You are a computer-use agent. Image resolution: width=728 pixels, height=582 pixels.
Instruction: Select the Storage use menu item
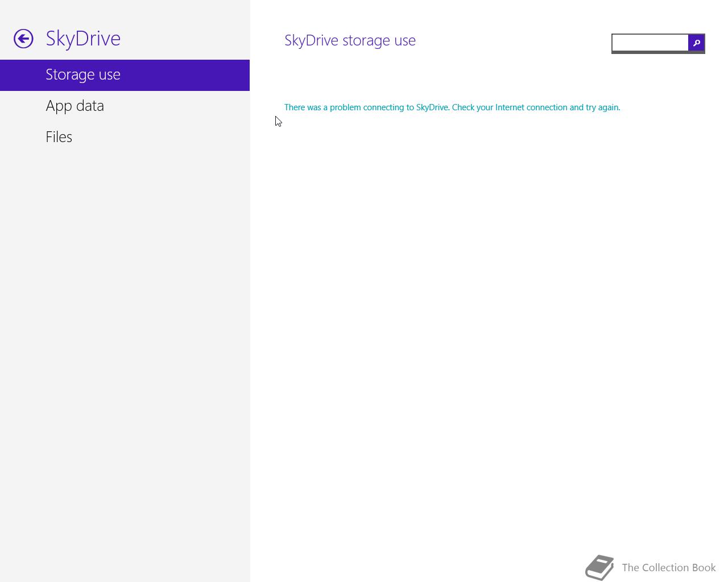[x=125, y=75]
